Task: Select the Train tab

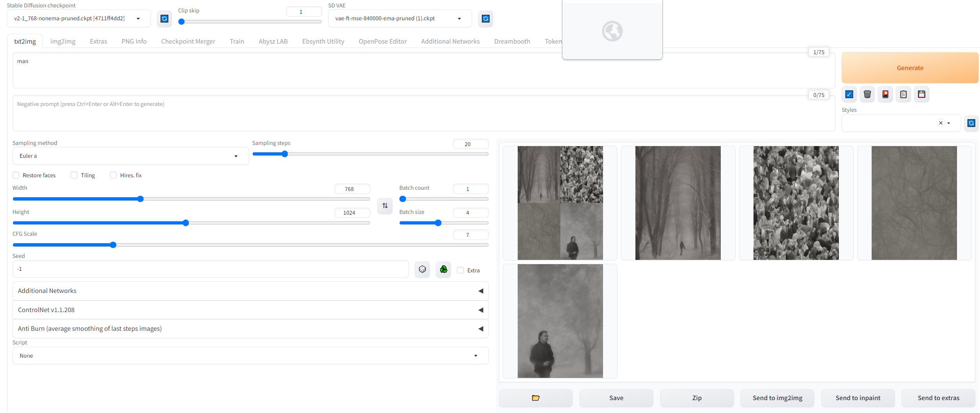Action: click(x=237, y=42)
